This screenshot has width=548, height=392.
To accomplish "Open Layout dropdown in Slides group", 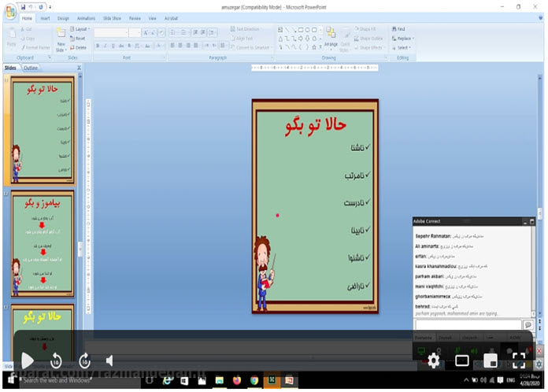I will (x=80, y=29).
